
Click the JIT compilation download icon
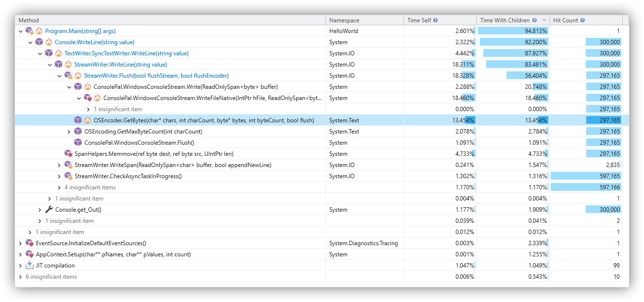coord(29,266)
